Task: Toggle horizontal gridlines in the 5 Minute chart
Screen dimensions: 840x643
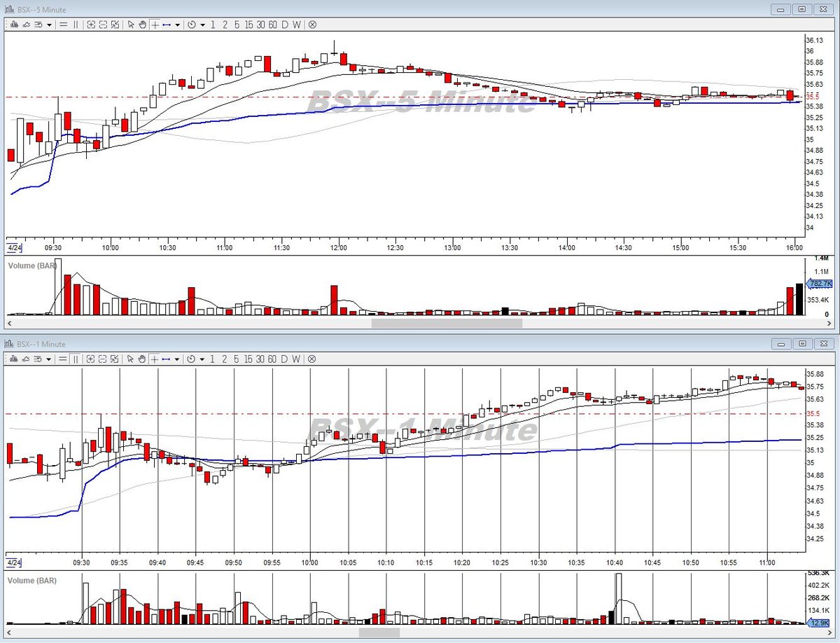Action: pos(63,25)
